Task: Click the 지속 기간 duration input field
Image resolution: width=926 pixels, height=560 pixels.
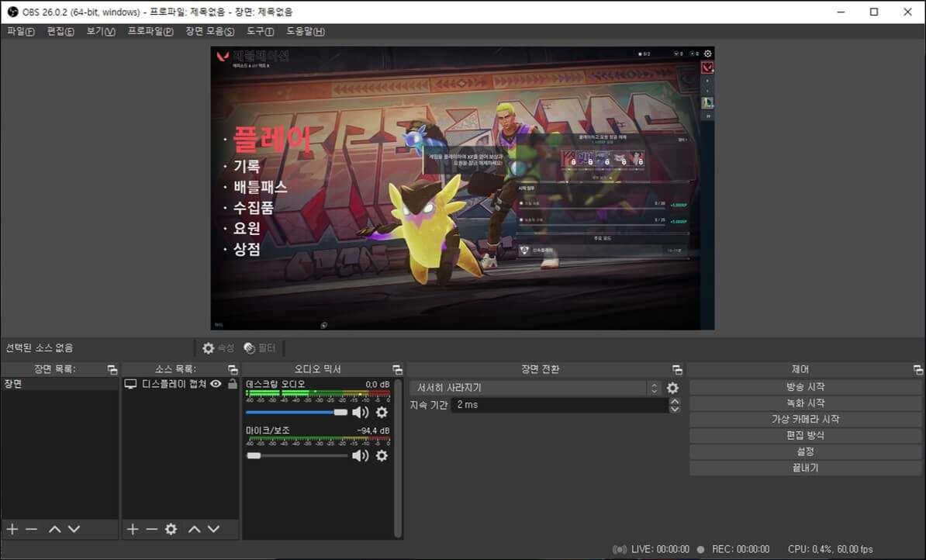Action: click(559, 405)
